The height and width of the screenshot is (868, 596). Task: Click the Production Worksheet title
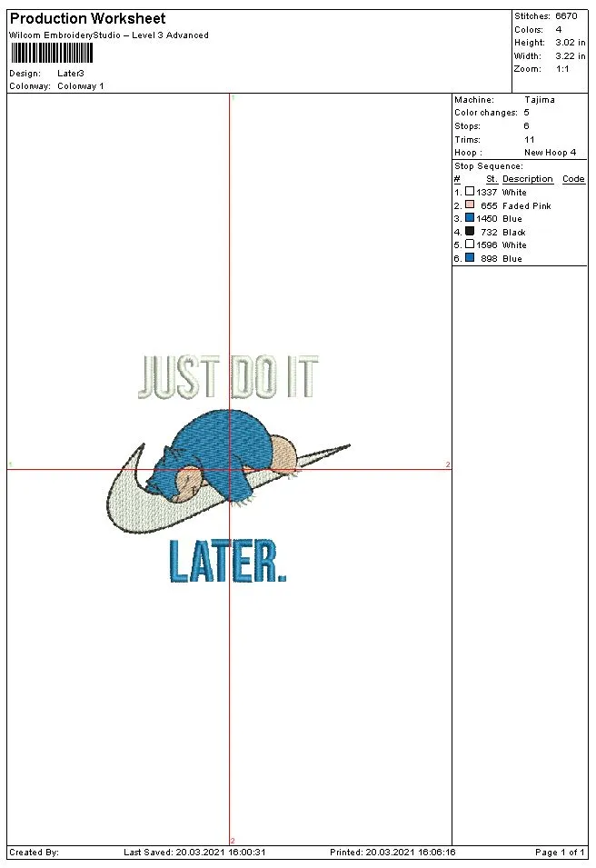click(87, 18)
